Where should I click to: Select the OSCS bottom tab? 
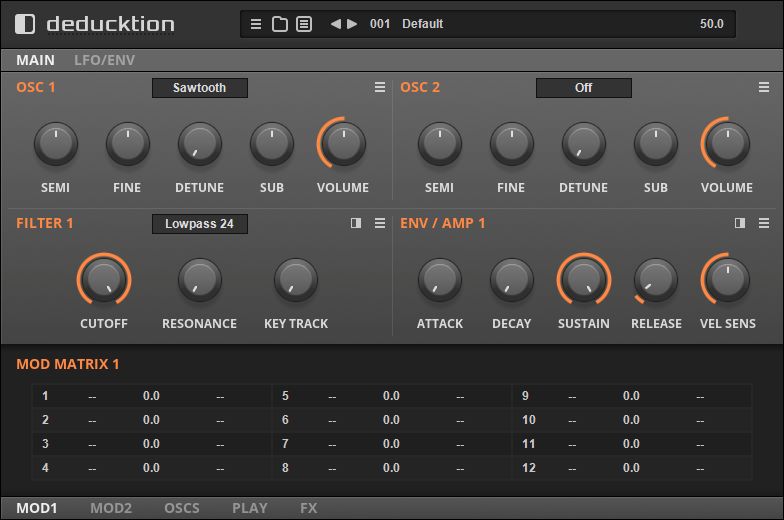182,508
